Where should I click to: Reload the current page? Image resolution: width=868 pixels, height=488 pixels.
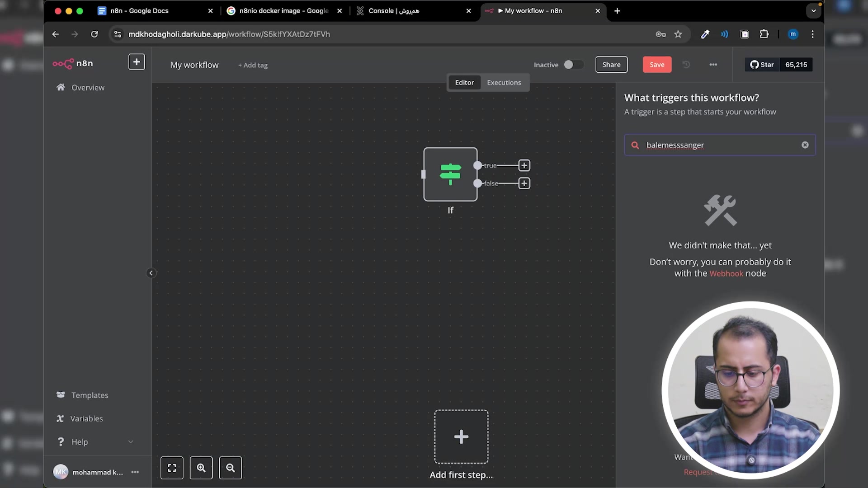(94, 34)
